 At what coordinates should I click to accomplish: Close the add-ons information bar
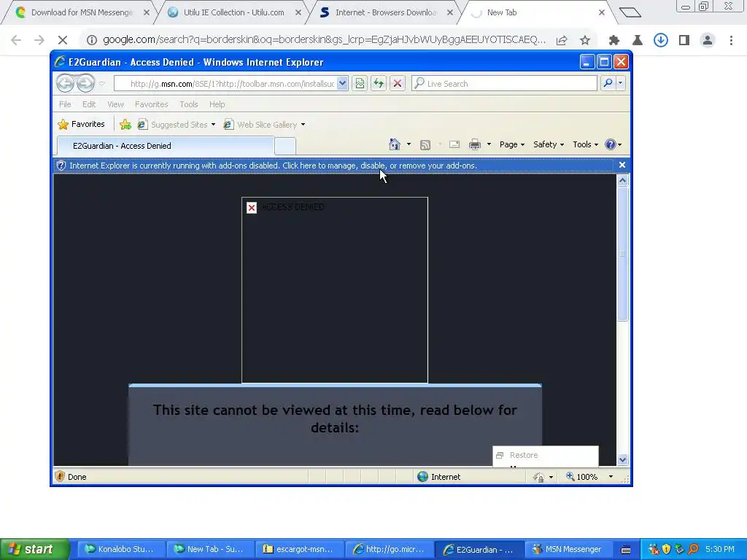pos(622,165)
